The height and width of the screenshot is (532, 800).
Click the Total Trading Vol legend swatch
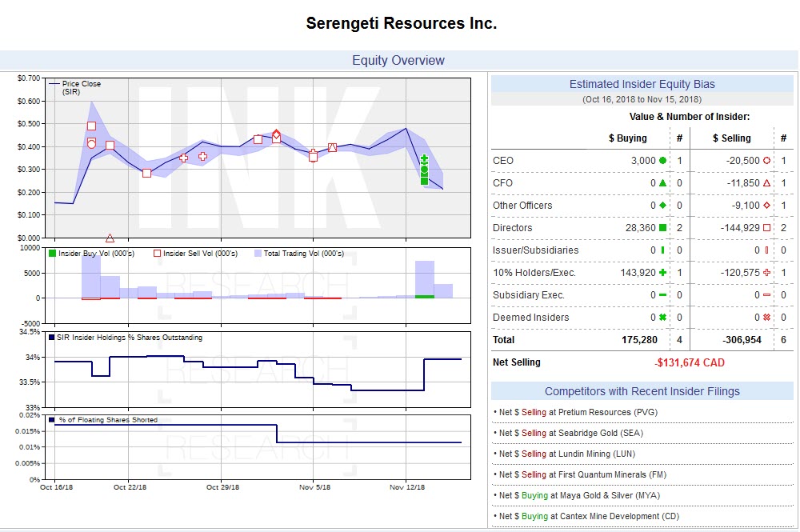coord(256,254)
